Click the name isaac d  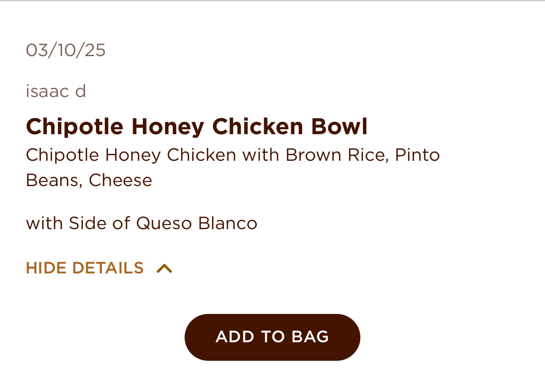(56, 91)
